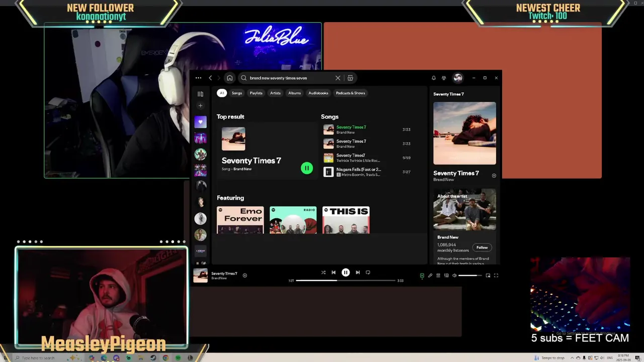Open large album cover in Now Playing panel
The height and width of the screenshot is (362, 644).
click(x=464, y=133)
